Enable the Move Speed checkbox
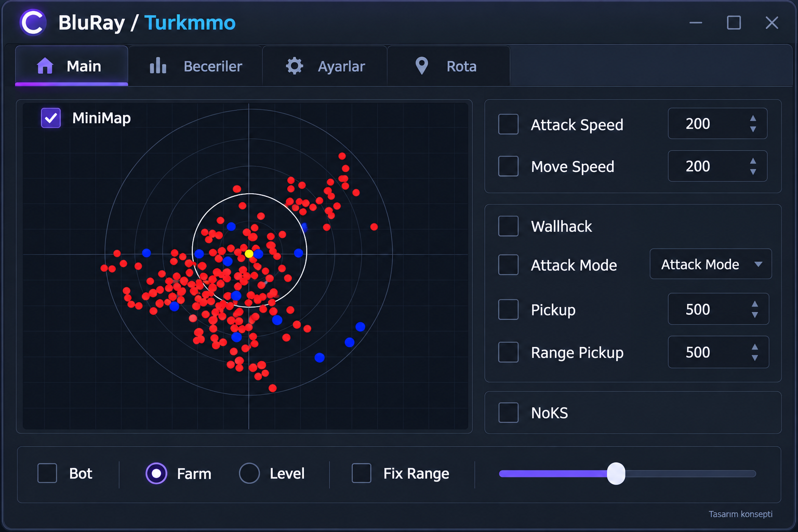 pyautogui.click(x=508, y=166)
